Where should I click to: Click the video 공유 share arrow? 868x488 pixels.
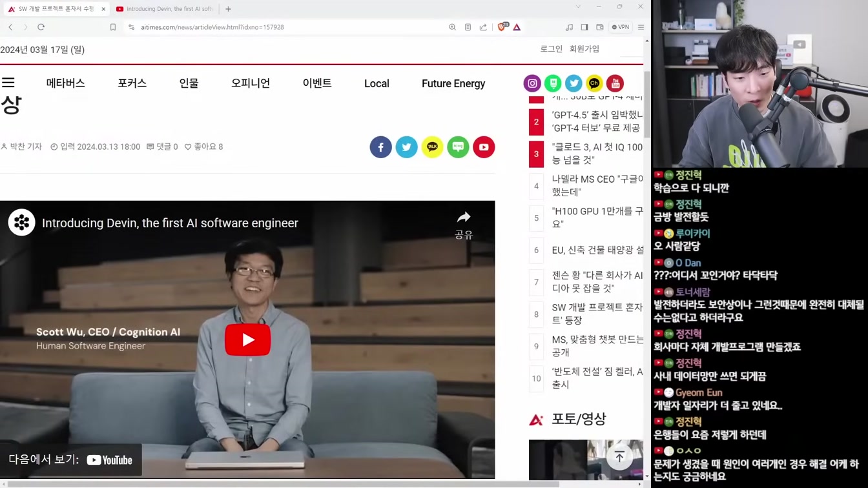click(x=464, y=224)
